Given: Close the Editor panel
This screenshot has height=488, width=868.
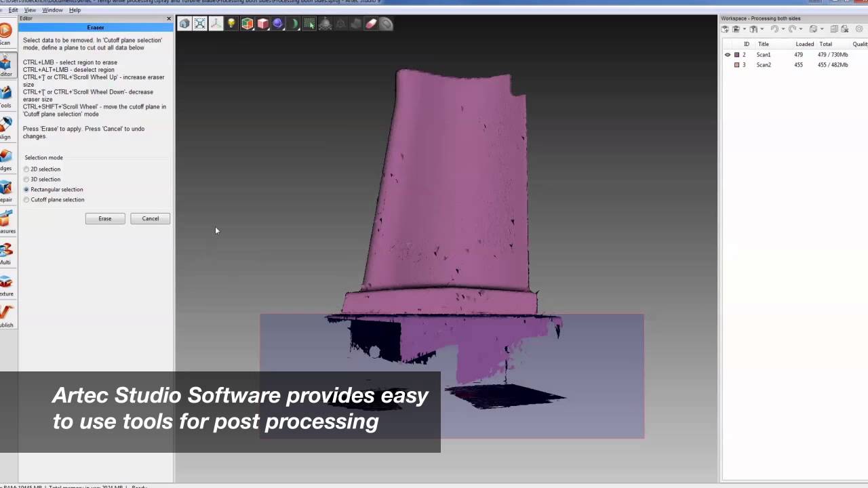Looking at the screenshot, I should (x=169, y=18).
